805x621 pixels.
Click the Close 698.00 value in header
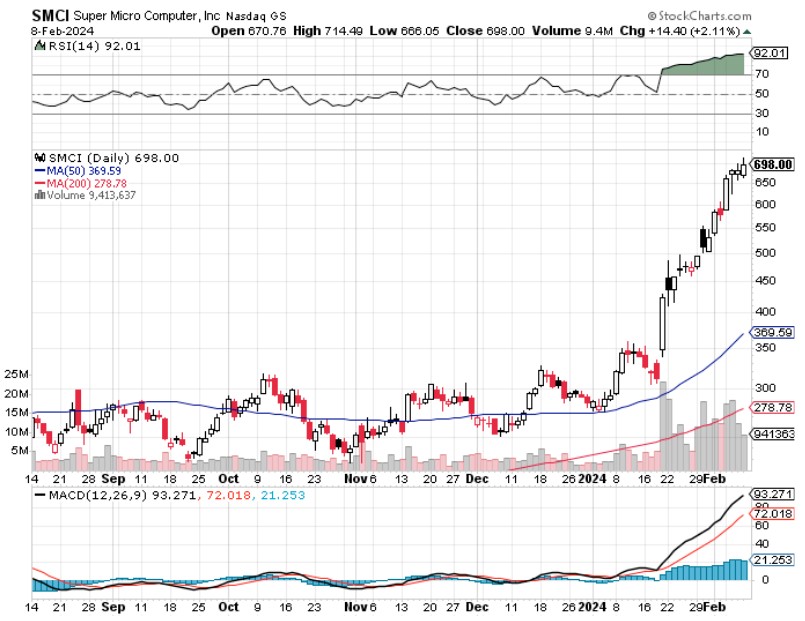[x=485, y=31]
